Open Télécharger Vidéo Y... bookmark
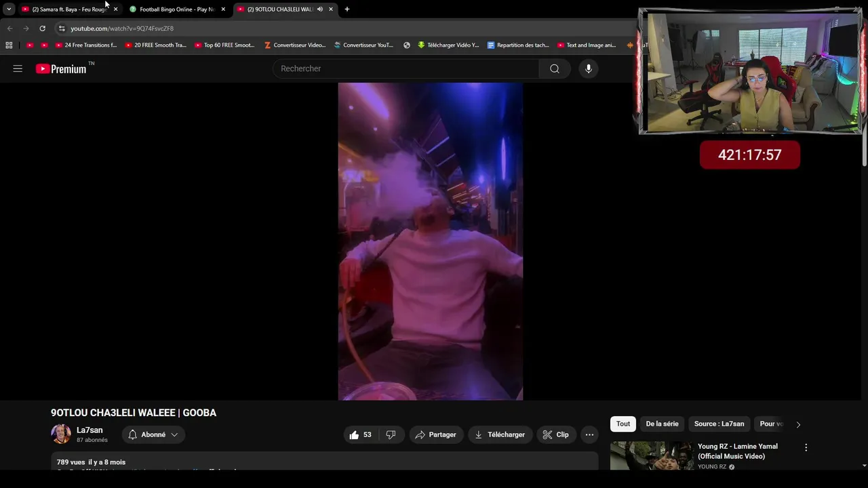868x488 pixels. pyautogui.click(x=448, y=45)
